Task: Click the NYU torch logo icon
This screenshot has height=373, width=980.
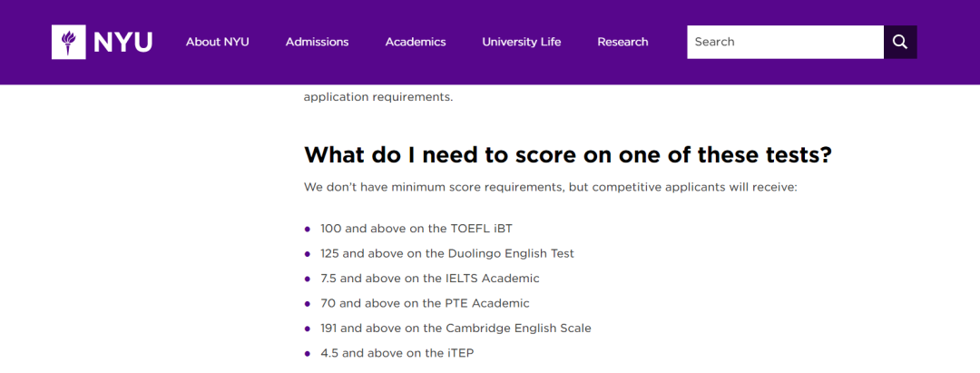Action: (69, 42)
